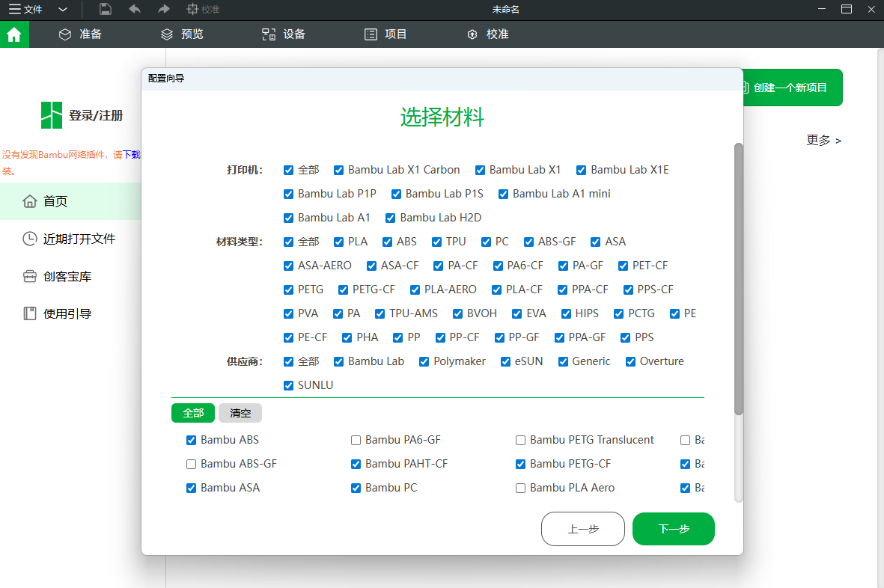
Task: Uncheck the PPS-CF material type
Action: 628,290
